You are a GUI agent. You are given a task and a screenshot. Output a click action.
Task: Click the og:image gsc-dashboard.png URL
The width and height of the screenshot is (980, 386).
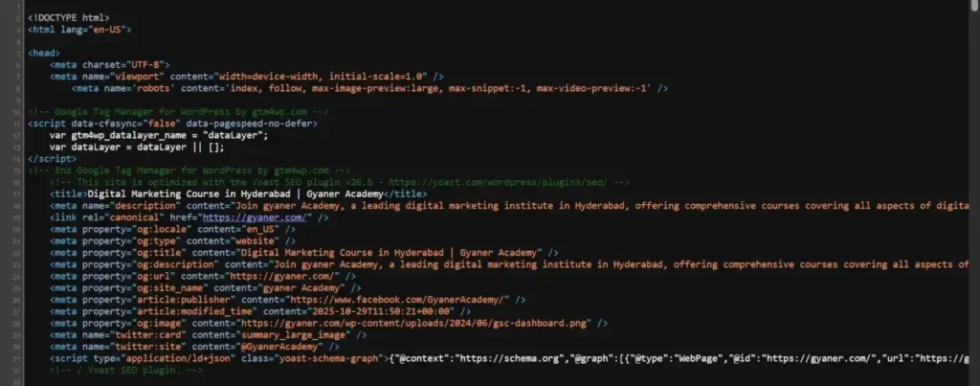[x=415, y=323]
